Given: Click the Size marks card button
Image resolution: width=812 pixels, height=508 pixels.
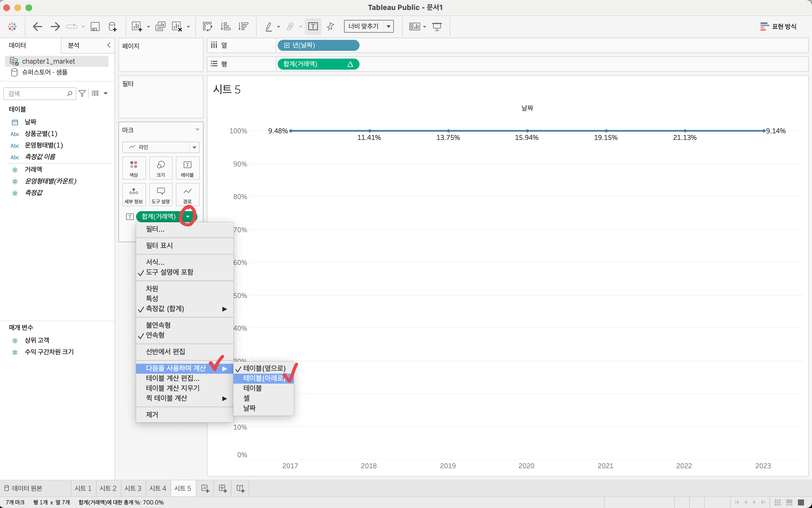Looking at the screenshot, I should tap(161, 168).
